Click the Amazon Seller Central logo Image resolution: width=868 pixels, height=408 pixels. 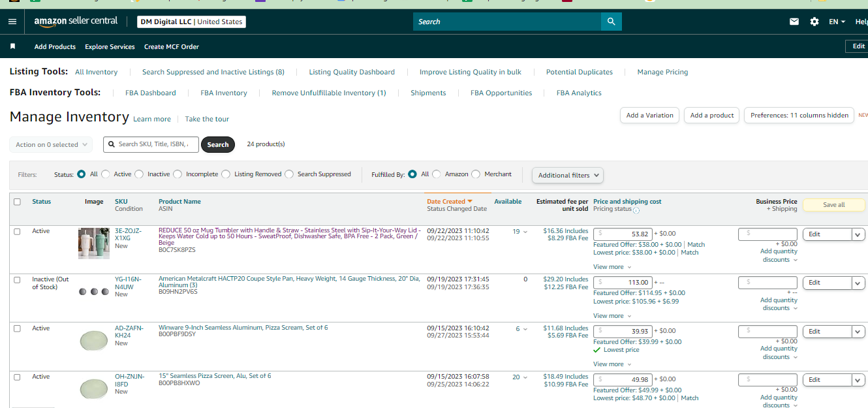tap(76, 22)
